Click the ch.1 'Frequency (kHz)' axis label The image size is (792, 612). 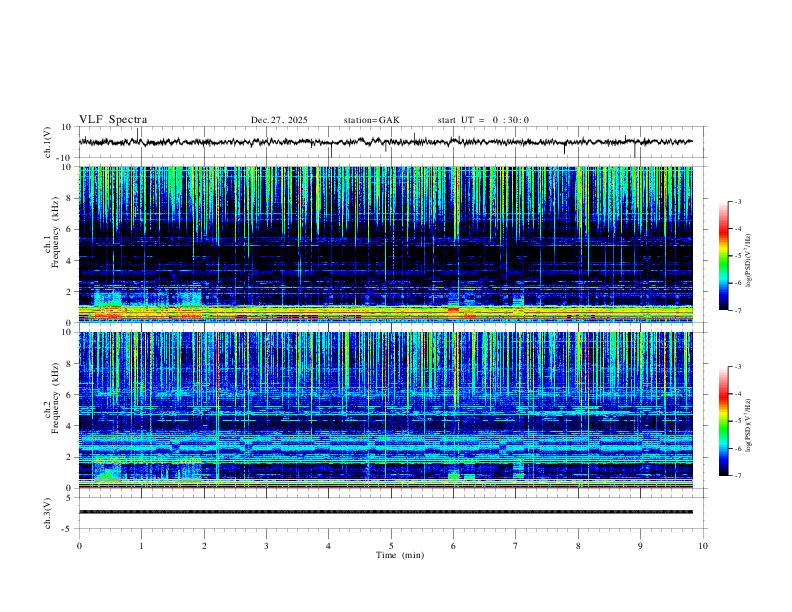(56, 231)
